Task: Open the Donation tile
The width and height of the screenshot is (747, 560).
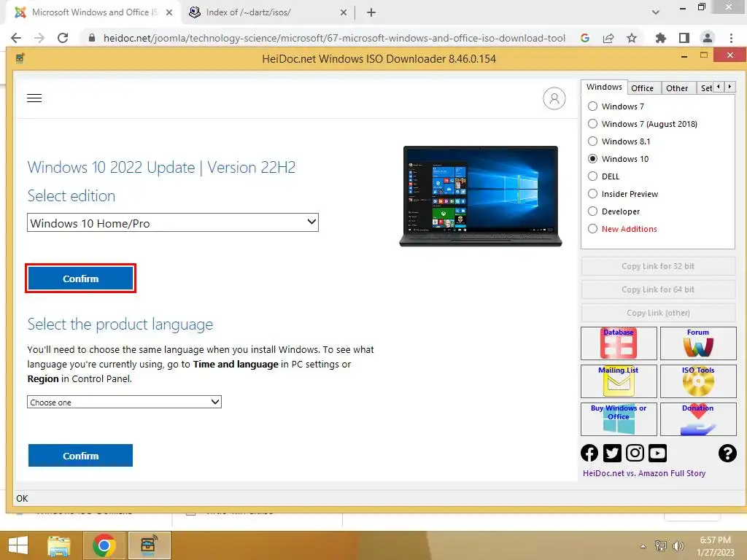Action: (x=698, y=419)
